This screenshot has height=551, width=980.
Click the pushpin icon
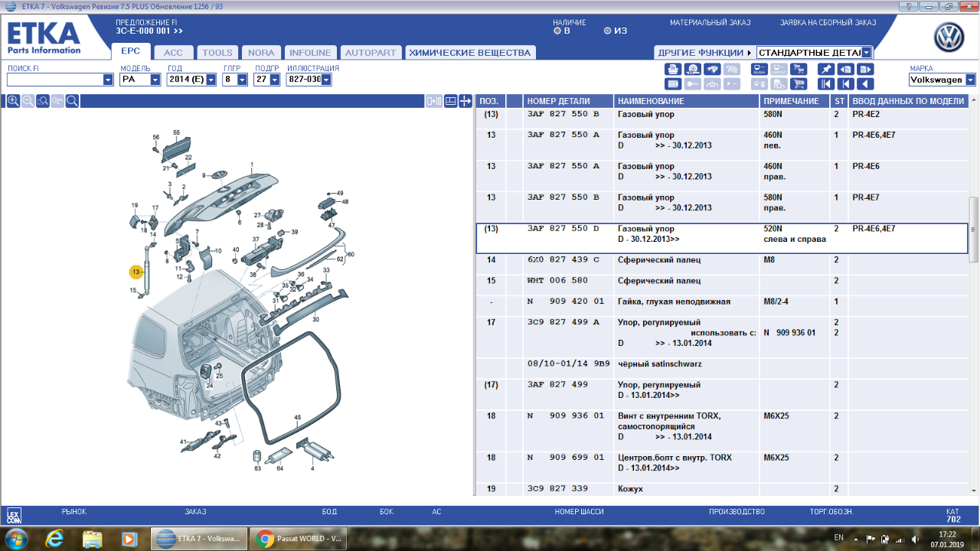pyautogui.click(x=826, y=69)
